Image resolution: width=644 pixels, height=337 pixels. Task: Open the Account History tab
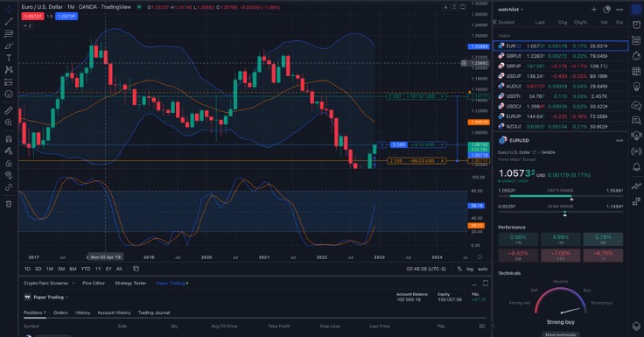click(x=114, y=312)
